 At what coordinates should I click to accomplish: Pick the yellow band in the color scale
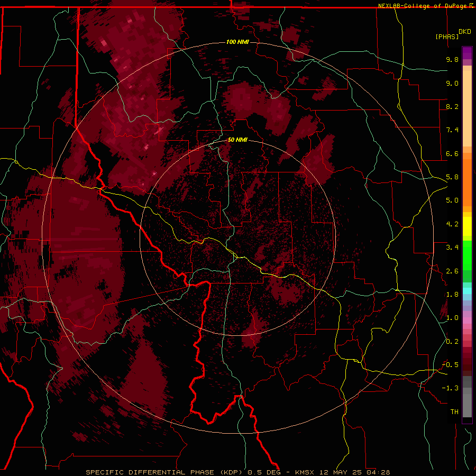(467, 226)
